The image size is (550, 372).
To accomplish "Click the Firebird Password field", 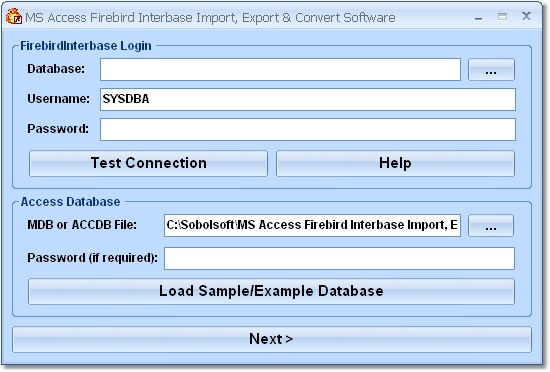I will tap(308, 129).
